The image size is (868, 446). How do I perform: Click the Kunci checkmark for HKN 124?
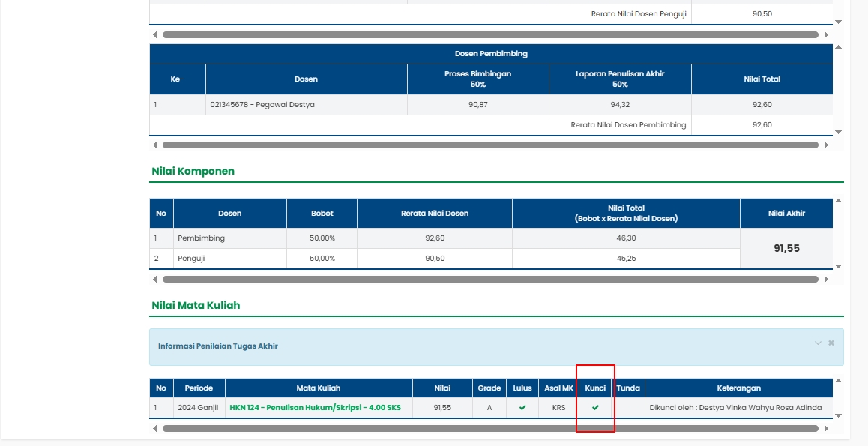click(x=595, y=408)
